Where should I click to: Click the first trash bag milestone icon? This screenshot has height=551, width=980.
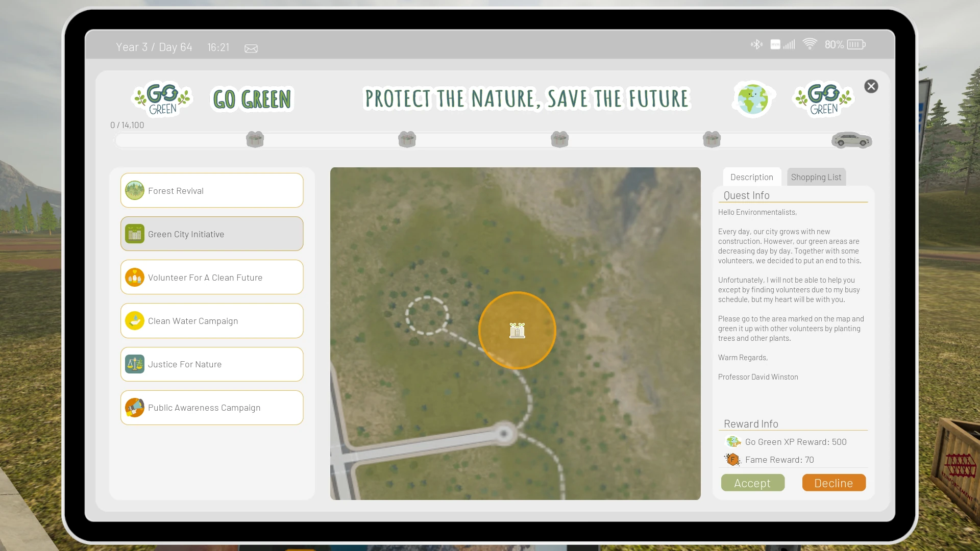pos(255,139)
